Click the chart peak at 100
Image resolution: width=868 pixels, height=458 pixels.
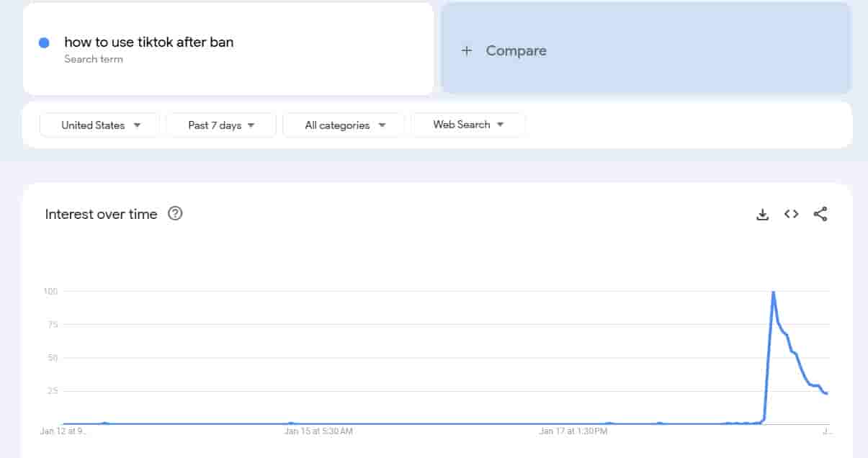[x=773, y=292]
